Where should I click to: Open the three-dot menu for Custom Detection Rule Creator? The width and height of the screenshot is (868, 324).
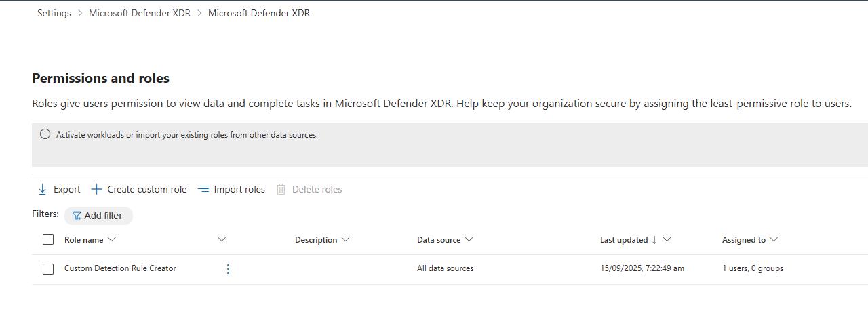pos(228,269)
